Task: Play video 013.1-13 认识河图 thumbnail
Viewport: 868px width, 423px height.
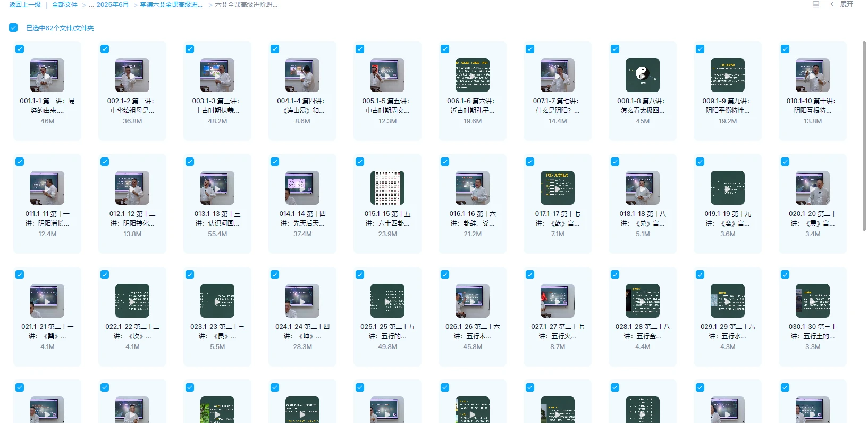Action: (x=217, y=188)
